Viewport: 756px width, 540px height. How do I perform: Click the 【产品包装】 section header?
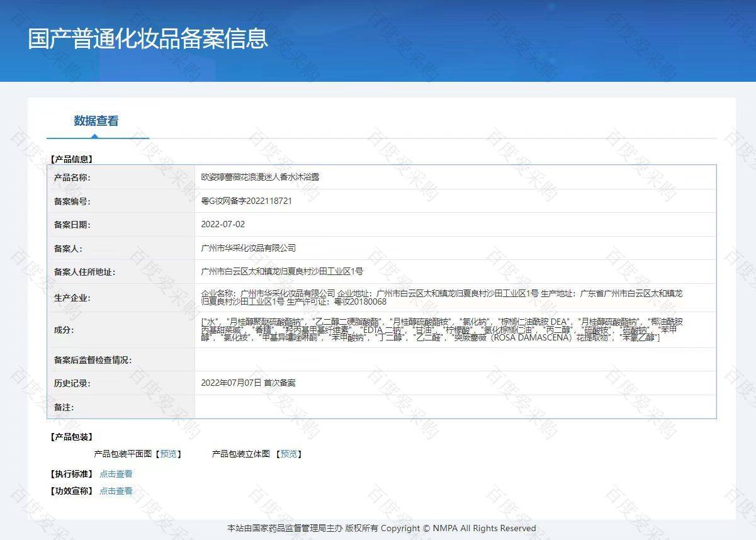click(71, 437)
